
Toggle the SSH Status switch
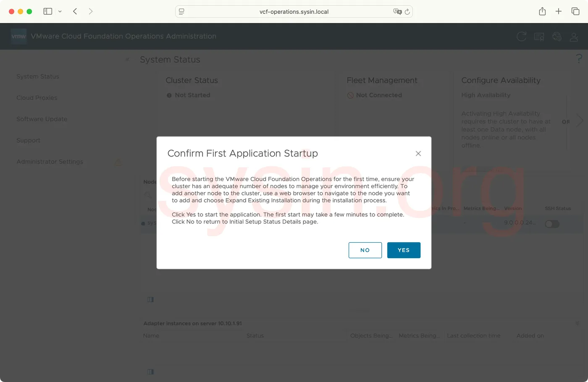coord(552,224)
